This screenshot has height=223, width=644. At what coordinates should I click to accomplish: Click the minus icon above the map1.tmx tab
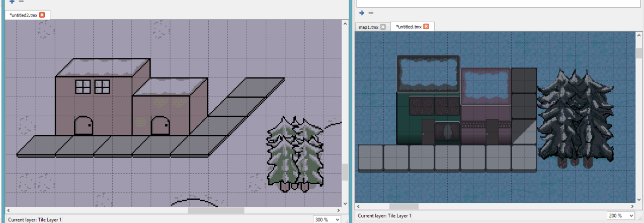coord(371,13)
